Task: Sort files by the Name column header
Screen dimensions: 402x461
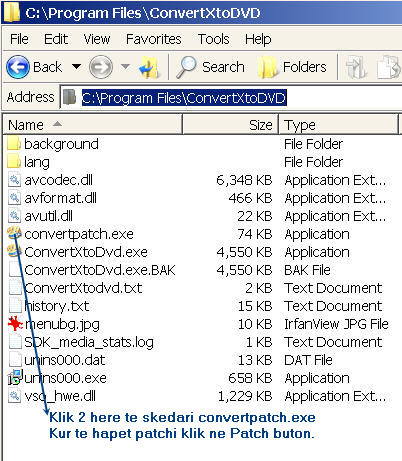Action: pyautogui.click(x=93, y=125)
